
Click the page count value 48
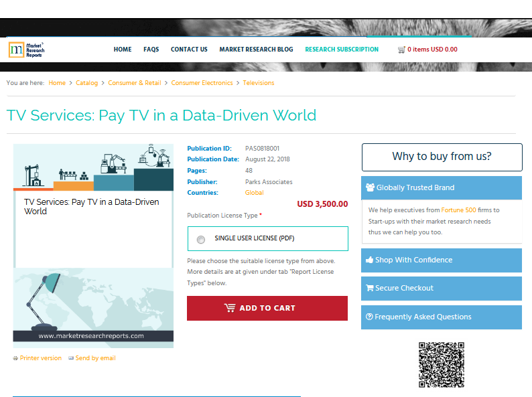(x=249, y=171)
